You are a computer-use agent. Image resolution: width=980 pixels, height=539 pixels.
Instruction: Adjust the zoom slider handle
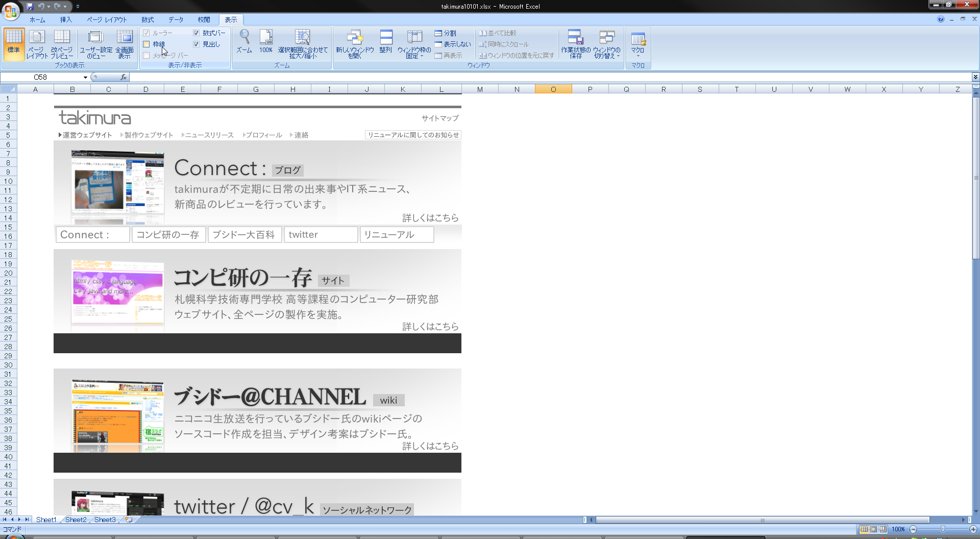tap(943, 529)
